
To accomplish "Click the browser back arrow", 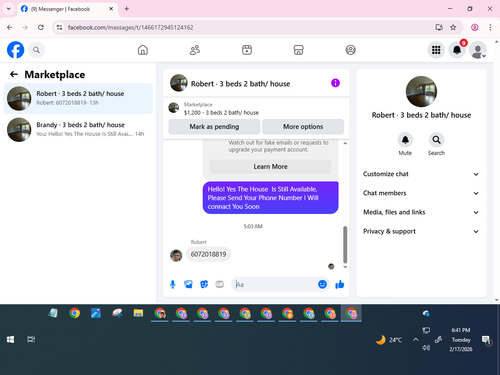I will [10, 27].
